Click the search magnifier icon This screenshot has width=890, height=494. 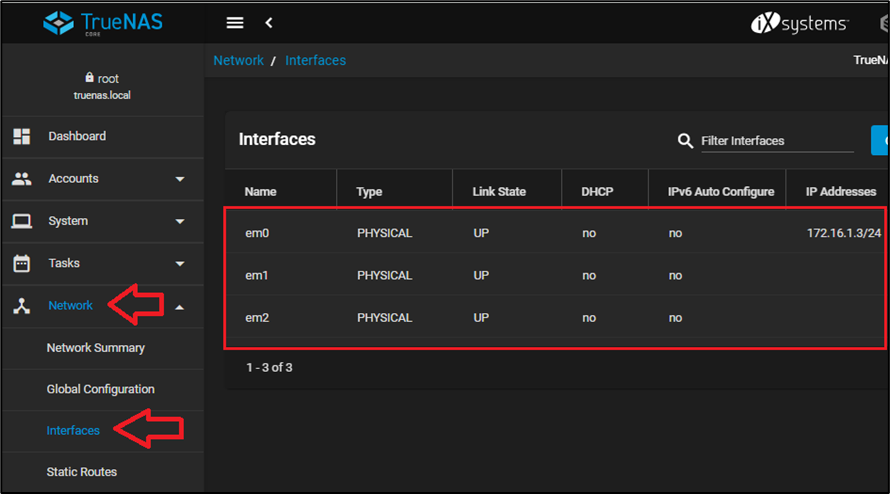point(685,141)
